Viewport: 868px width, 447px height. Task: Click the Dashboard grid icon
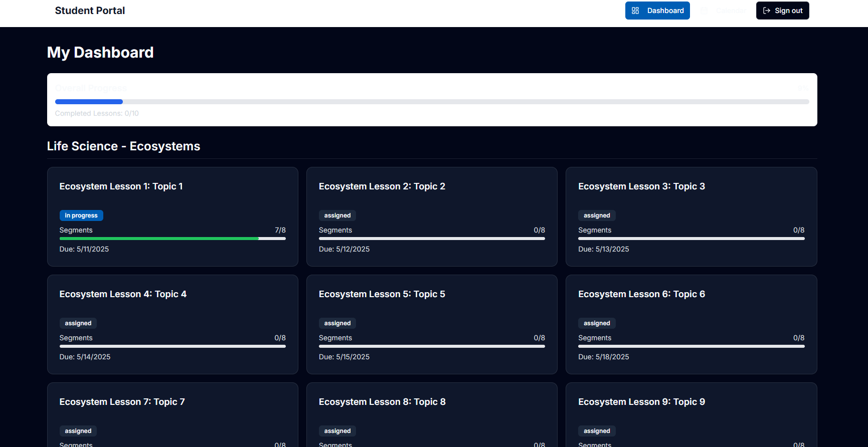click(635, 11)
